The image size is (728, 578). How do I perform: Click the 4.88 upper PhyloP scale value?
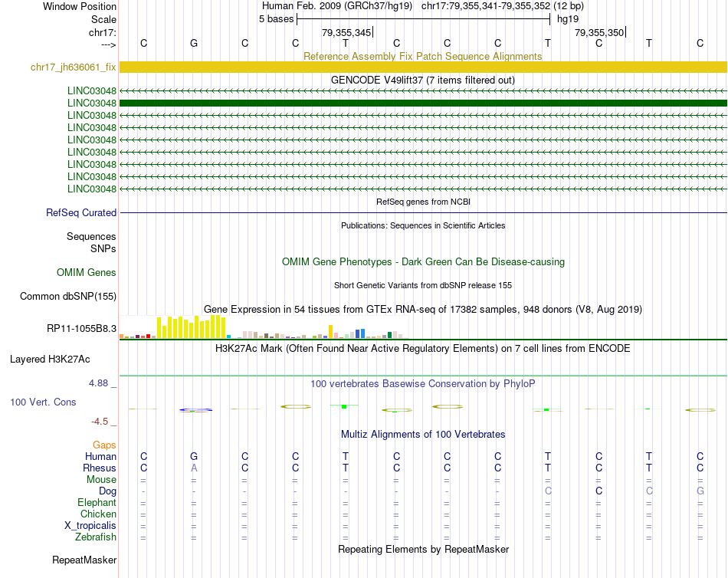click(98, 383)
